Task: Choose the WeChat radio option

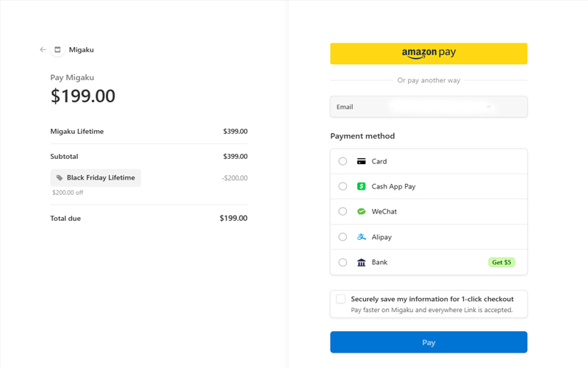Action: click(x=343, y=211)
